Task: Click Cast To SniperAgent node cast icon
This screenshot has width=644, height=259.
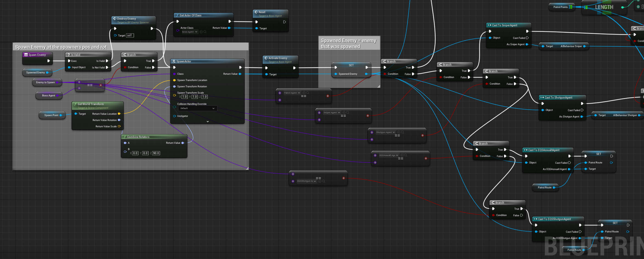Action: [489, 25]
